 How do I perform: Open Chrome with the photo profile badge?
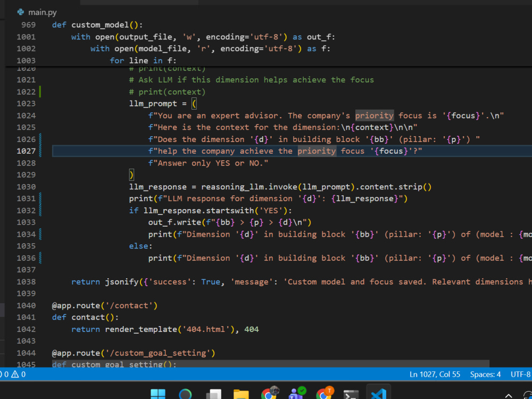coord(269,394)
